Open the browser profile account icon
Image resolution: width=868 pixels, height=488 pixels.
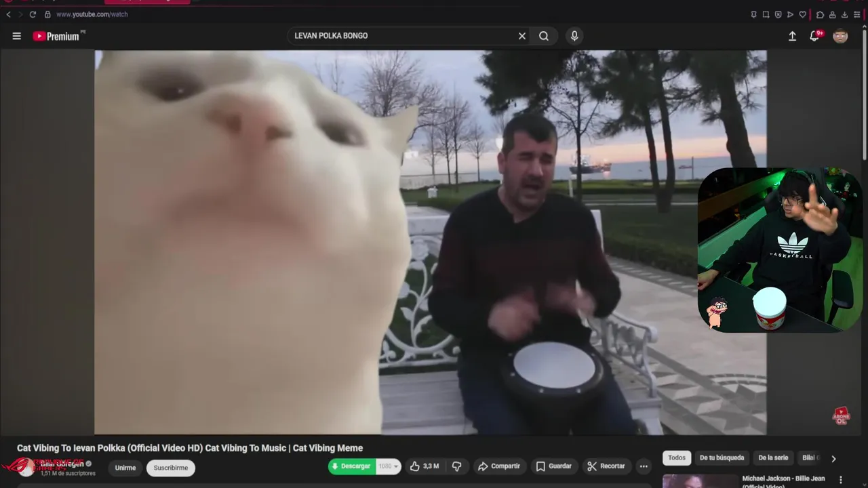tap(832, 14)
